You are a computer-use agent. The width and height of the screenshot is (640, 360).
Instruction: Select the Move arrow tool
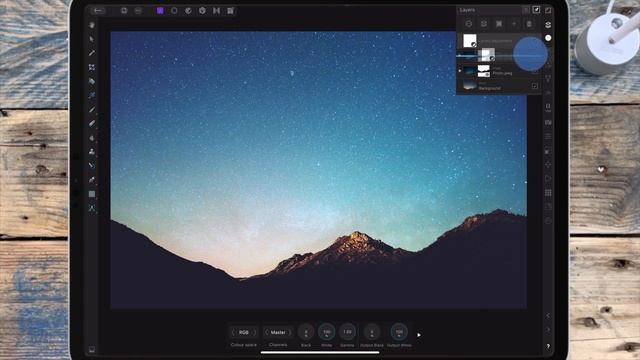(x=92, y=39)
